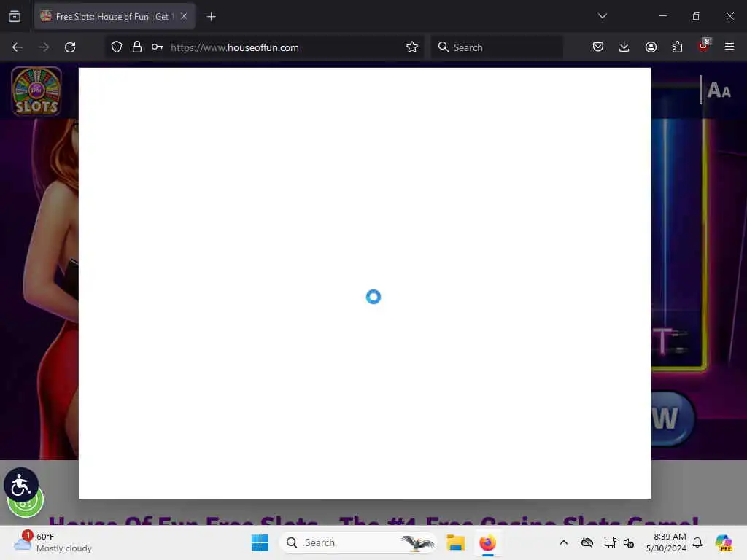The width and height of the screenshot is (747, 560).
Task: Show hidden system tray icons
Action: pos(564,542)
